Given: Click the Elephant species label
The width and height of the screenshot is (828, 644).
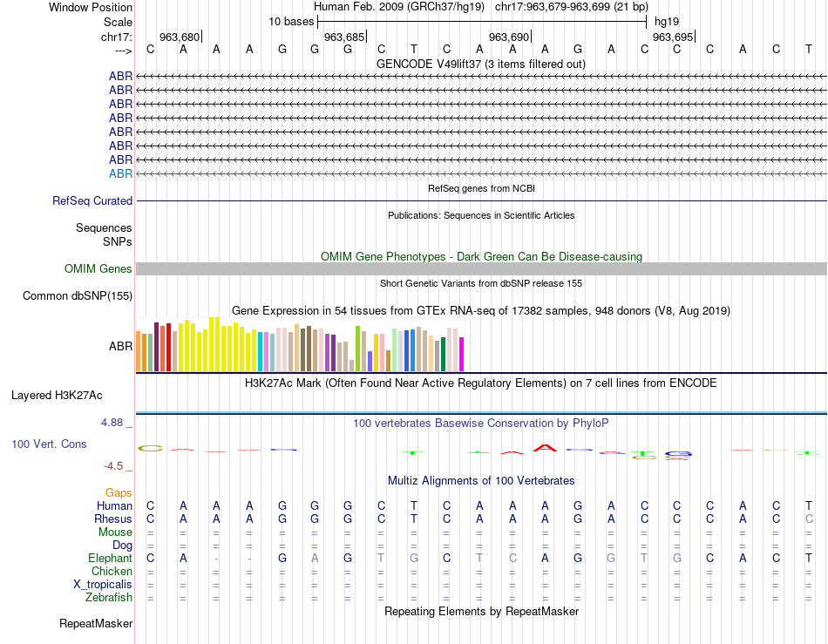Looking at the screenshot, I should point(111,558).
